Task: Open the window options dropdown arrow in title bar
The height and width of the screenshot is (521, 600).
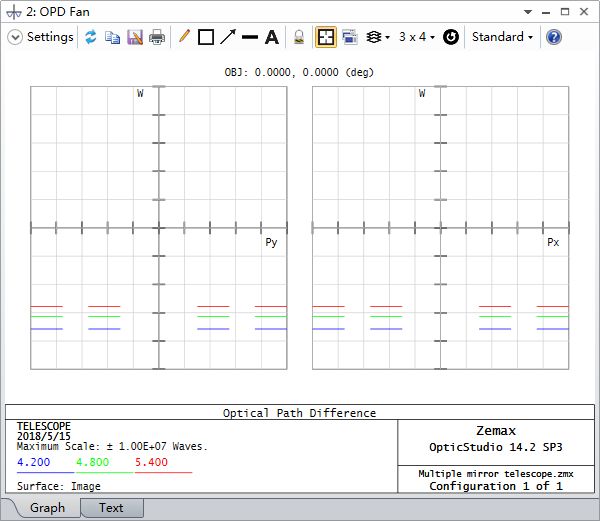Action: click(x=528, y=12)
